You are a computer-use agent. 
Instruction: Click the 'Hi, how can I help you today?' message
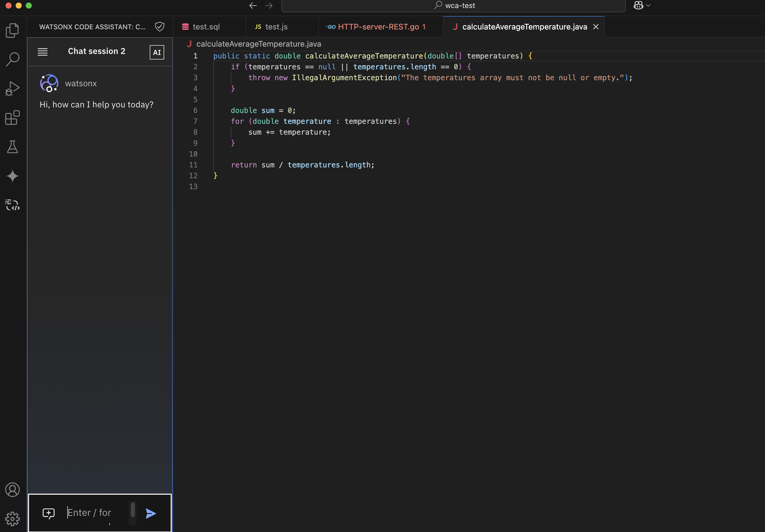click(97, 105)
